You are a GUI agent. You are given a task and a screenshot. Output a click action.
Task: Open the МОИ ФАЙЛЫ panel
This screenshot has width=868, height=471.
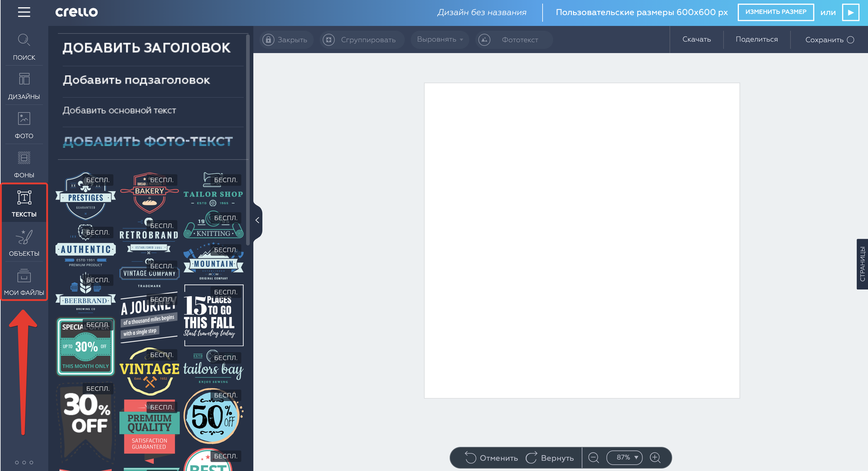24,282
